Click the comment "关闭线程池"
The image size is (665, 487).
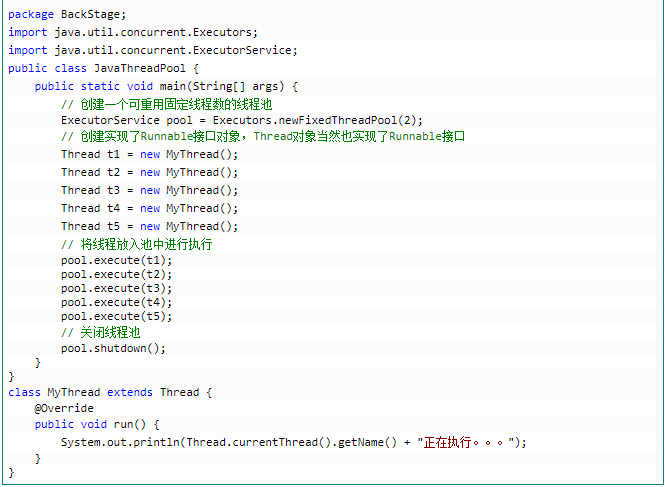coord(101,332)
